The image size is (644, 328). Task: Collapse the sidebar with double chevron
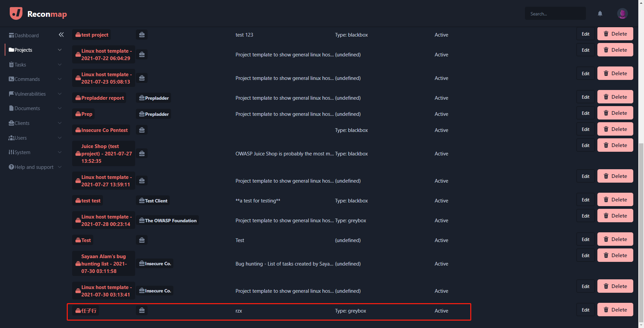tap(61, 35)
